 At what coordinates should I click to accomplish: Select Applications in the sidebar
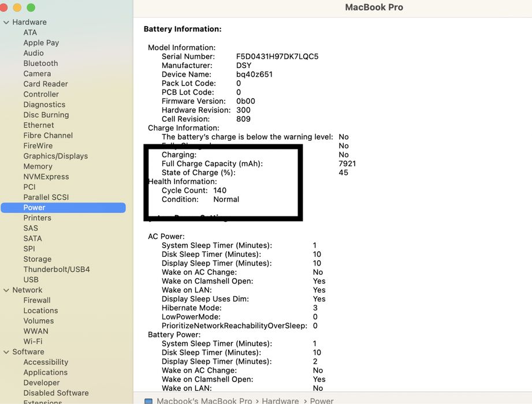tap(46, 372)
